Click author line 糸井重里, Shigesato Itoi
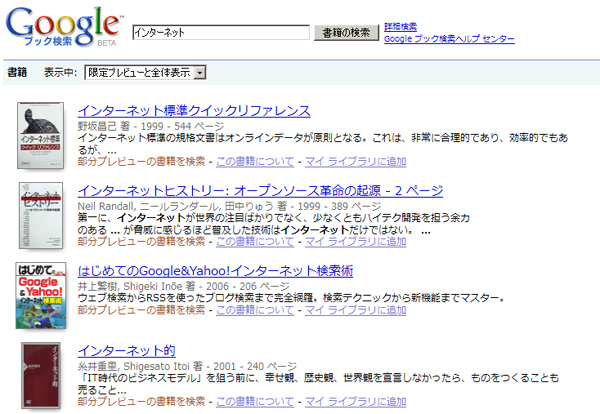Viewport: 600px width, 414px height. pyautogui.click(x=187, y=366)
